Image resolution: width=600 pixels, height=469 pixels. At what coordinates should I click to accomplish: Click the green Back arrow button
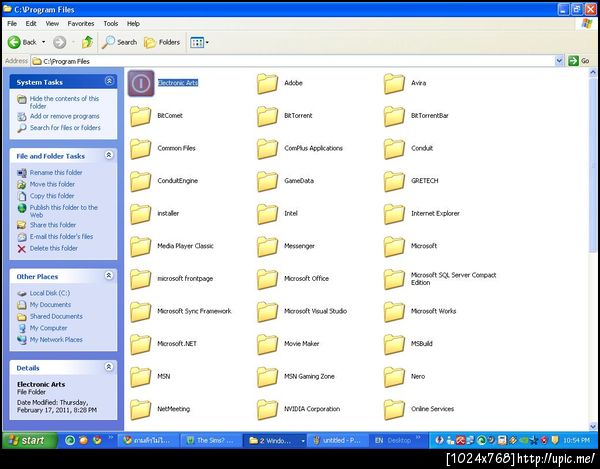[x=15, y=42]
